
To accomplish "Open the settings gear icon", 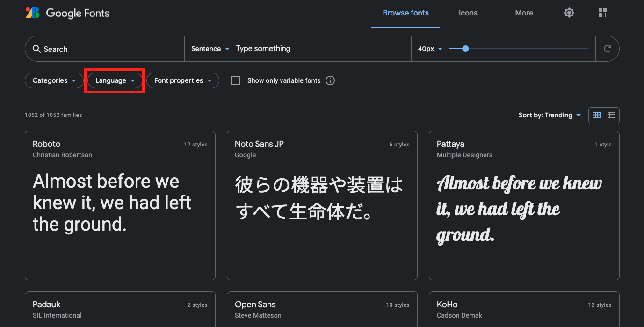I will (x=569, y=13).
